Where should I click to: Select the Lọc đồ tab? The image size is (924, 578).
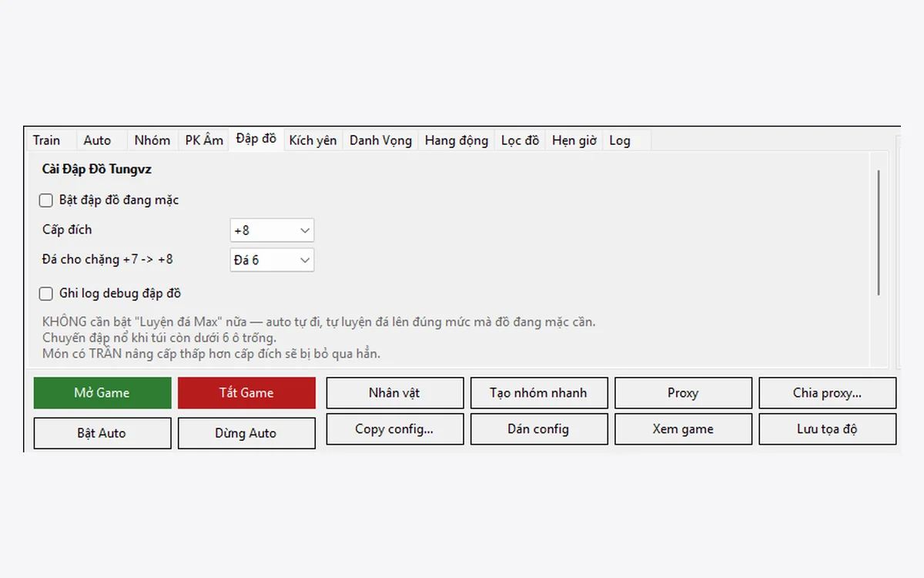tap(520, 140)
